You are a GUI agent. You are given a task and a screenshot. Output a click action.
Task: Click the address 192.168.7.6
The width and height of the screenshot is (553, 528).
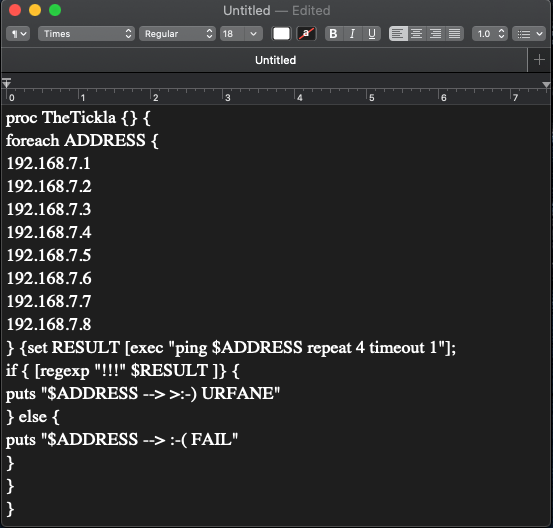49,279
